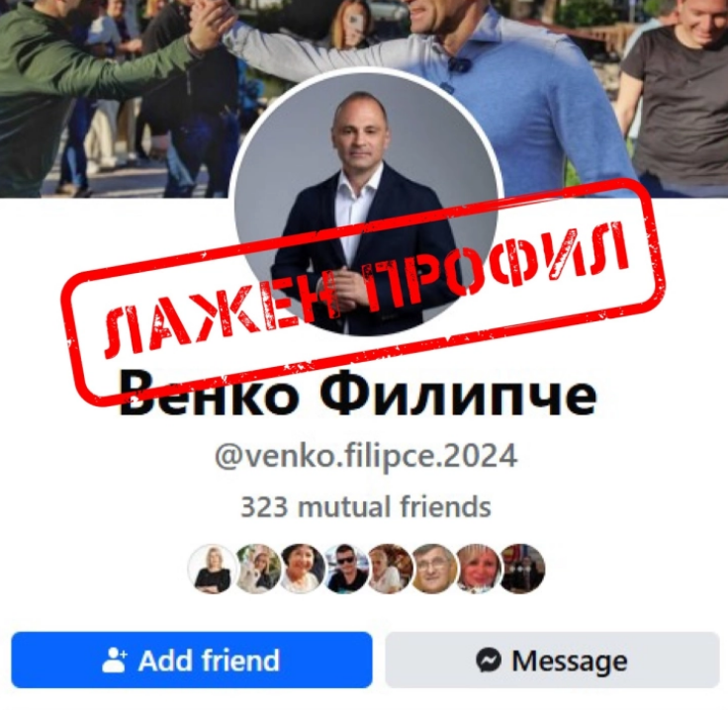Viewport: 728px width, 710px height.
Task: Open mutual friend avatar of man with glasses
Action: 433,569
